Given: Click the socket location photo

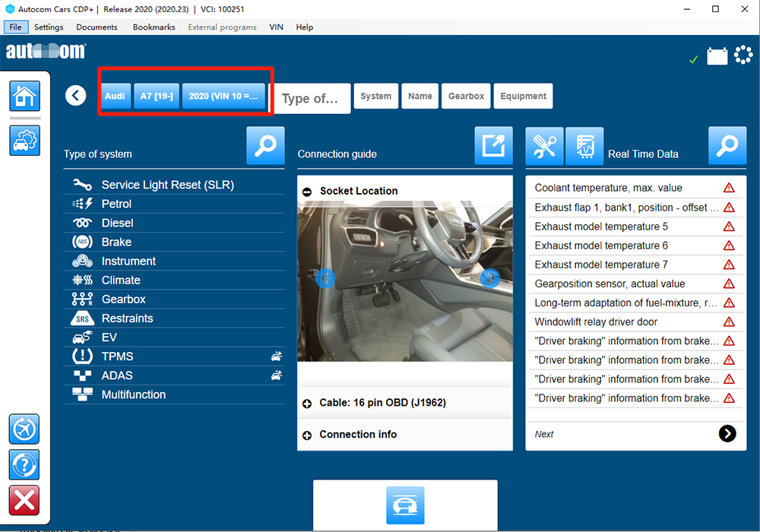Looking at the screenshot, I should click(405, 281).
